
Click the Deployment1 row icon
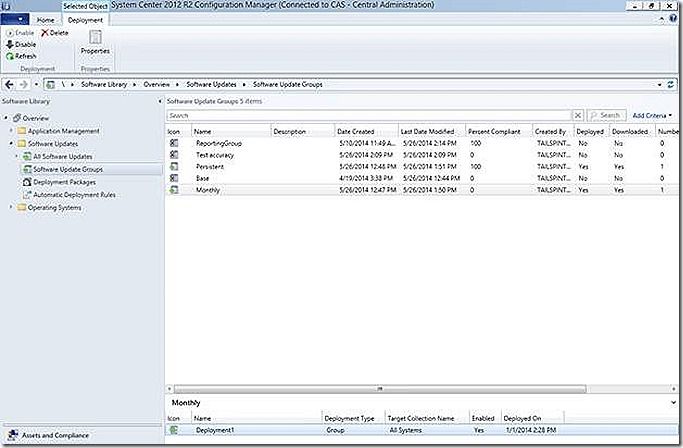pyautogui.click(x=174, y=430)
